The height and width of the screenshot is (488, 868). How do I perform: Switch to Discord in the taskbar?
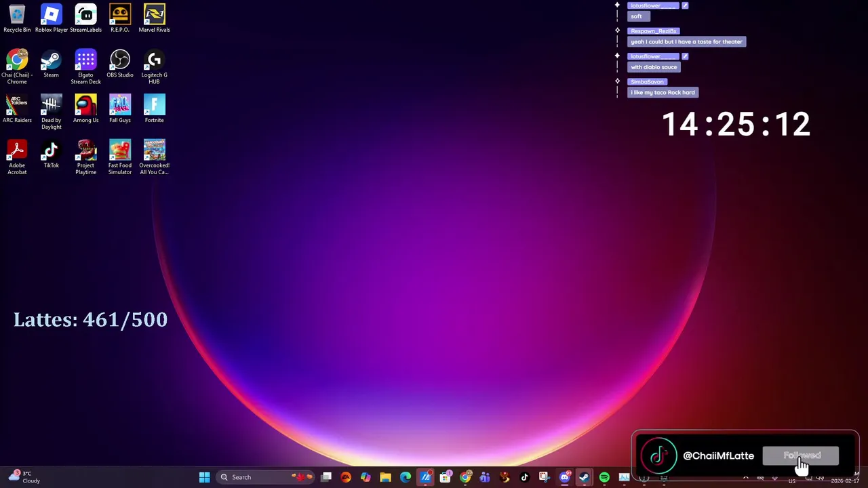564,477
